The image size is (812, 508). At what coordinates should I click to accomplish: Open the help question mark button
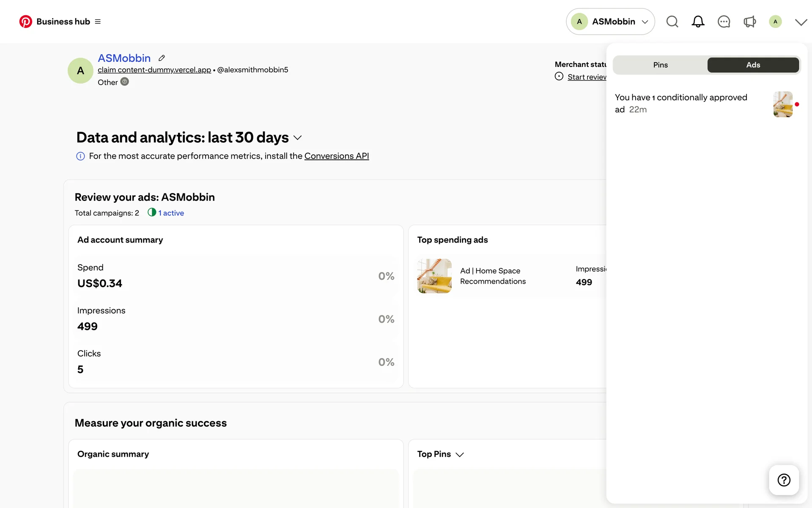[784, 480]
